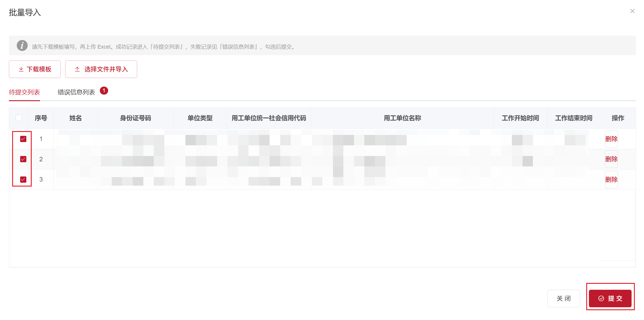Delete row 3 via 删除
Screen dimensions: 644x320
click(611, 179)
